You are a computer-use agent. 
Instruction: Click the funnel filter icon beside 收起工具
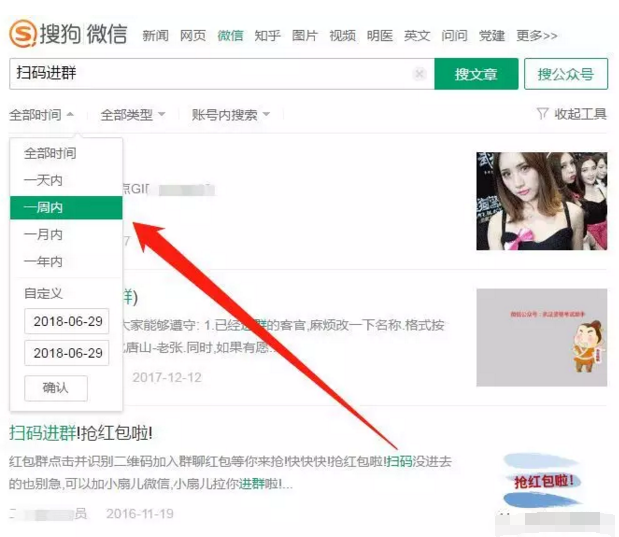point(542,114)
